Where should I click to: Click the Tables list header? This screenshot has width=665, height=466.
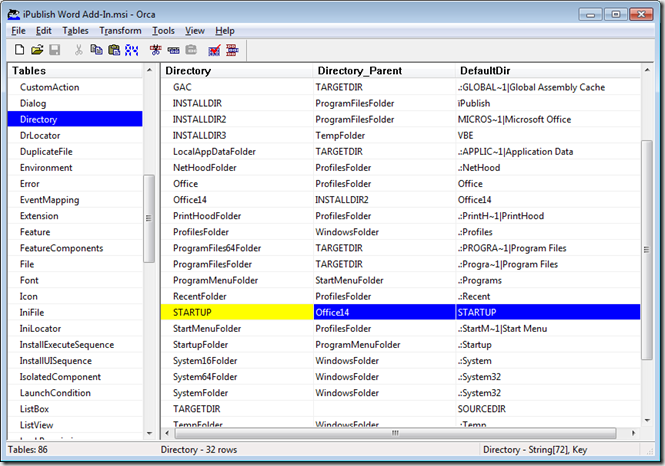(75, 71)
